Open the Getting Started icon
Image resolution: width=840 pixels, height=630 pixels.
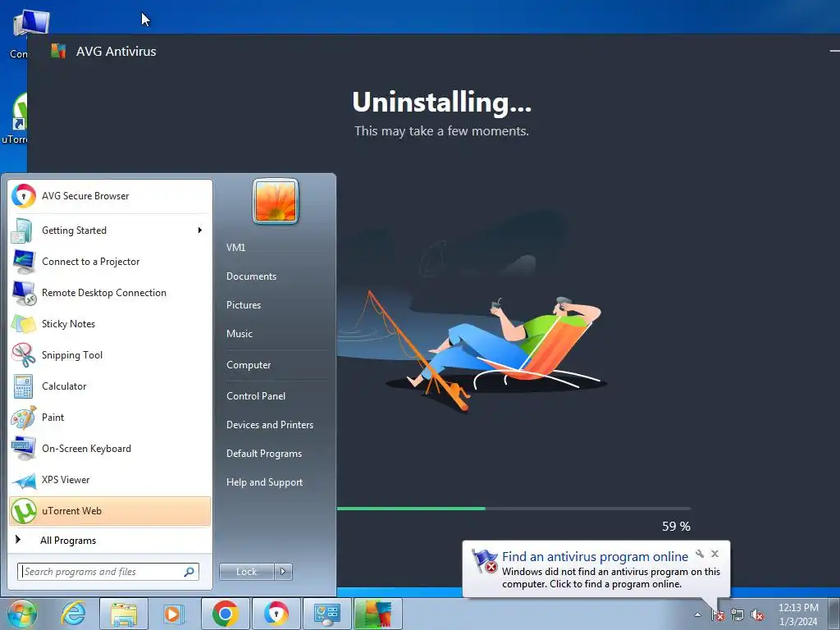[x=23, y=231]
